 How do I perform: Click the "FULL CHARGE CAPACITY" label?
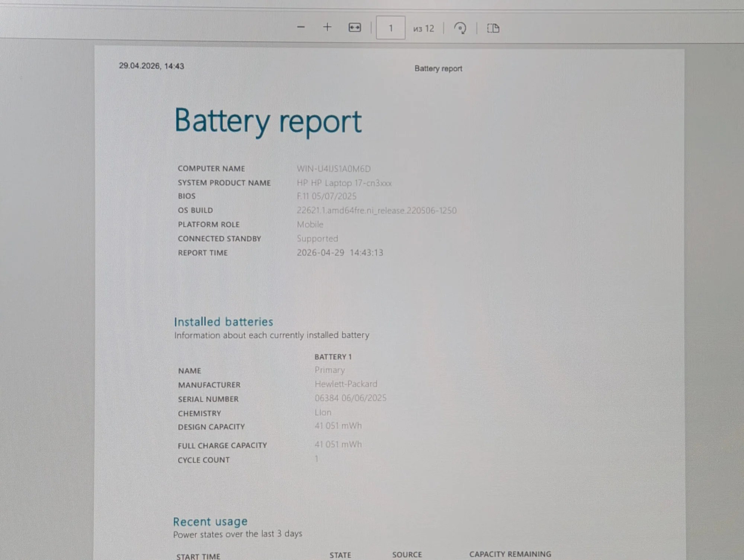point(222,445)
